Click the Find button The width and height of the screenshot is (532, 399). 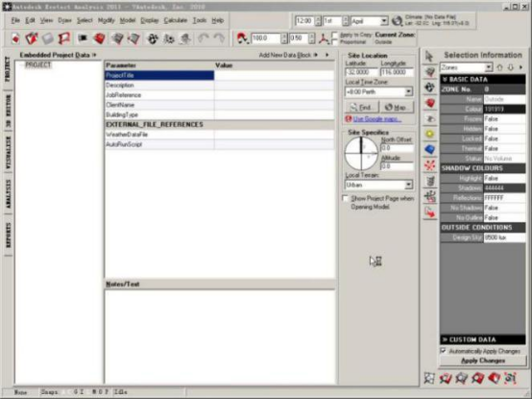(x=362, y=108)
